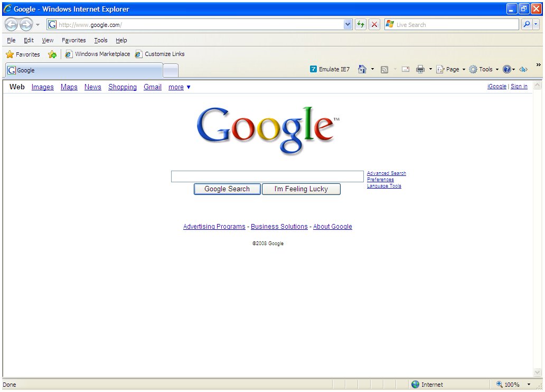Click the Images link
This screenshot has height=392, width=545.
(x=42, y=87)
